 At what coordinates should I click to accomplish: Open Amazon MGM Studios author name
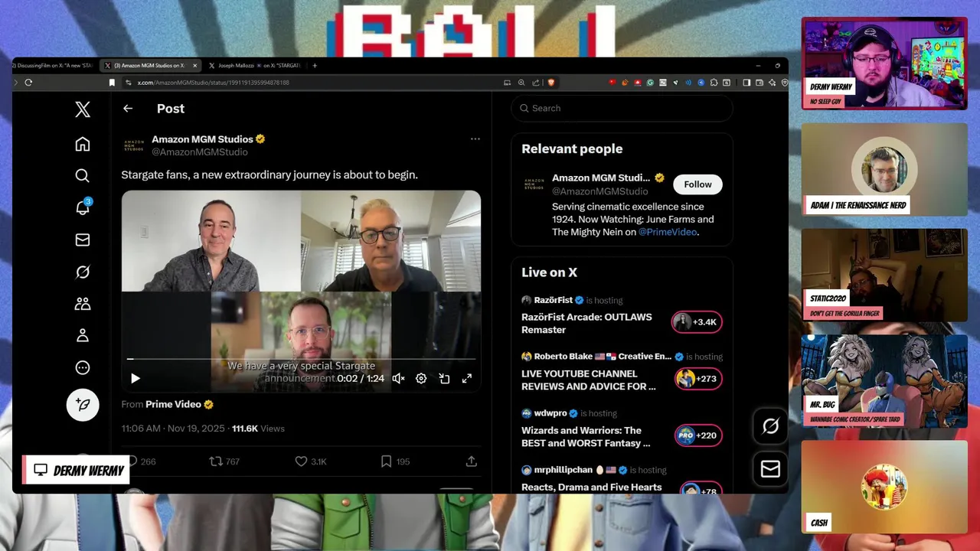click(202, 139)
